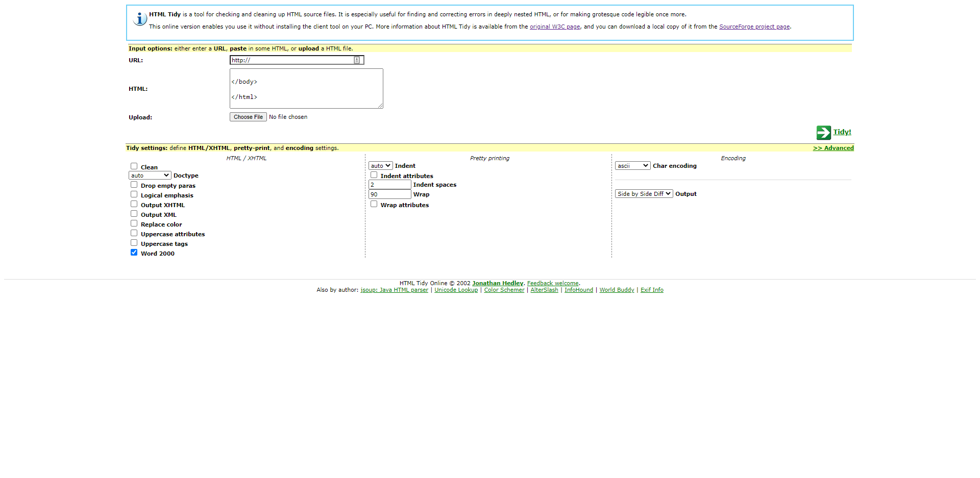980x478 pixels.
Task: Toggle Uppercase tags checkbox
Action: coord(134,243)
